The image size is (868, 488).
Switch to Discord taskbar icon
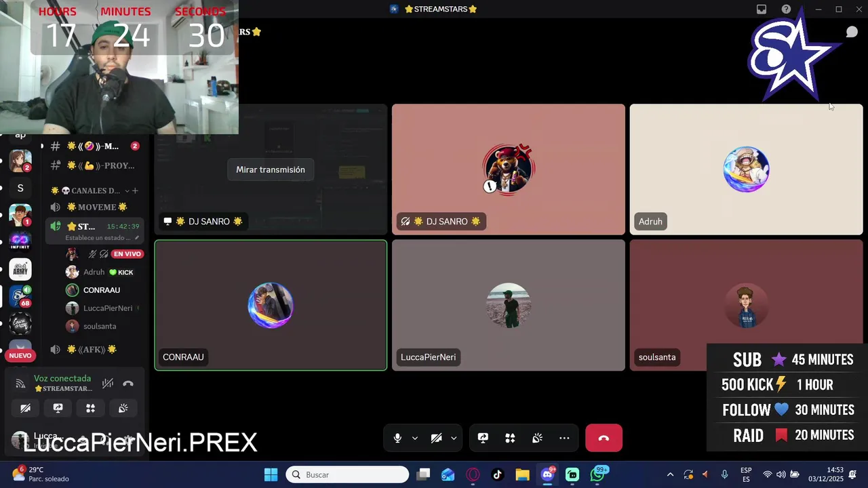tap(547, 474)
